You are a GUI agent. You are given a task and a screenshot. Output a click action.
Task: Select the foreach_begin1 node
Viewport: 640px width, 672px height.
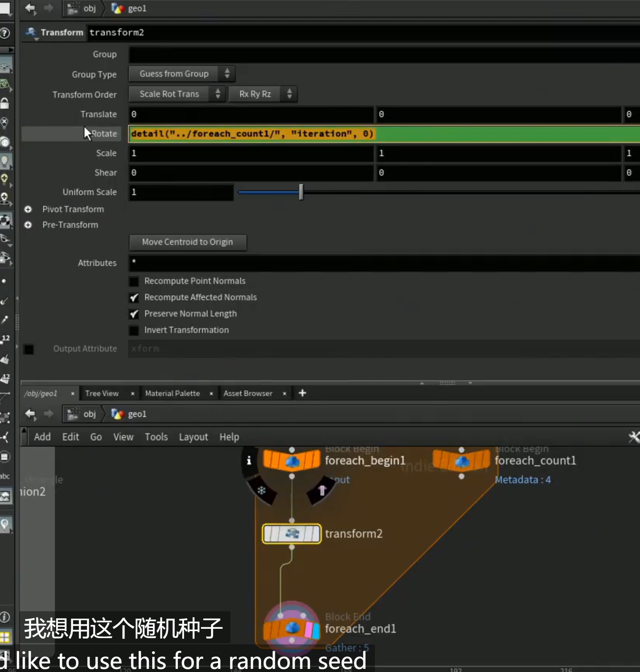tap(292, 461)
